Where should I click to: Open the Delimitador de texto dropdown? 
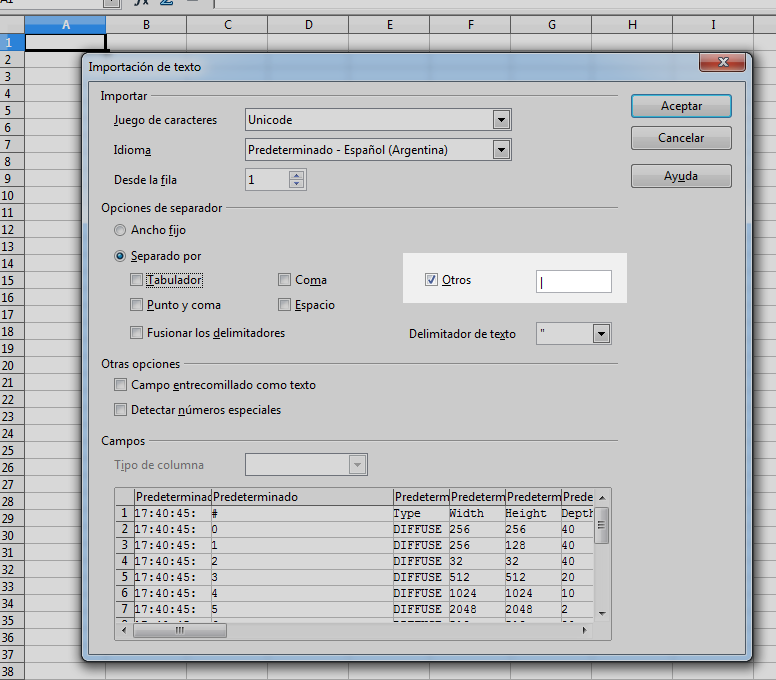[601, 334]
